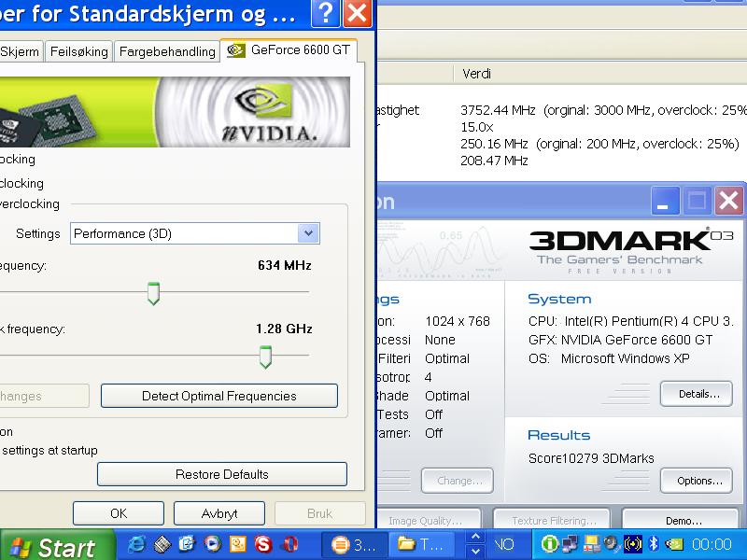Open Results Options in 3DMark03
747x560 pixels.
pos(696,481)
